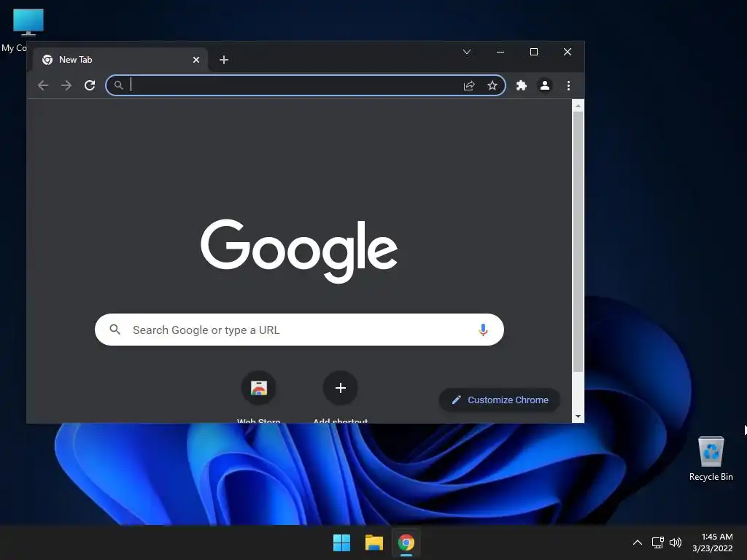Close the New Tab tab
This screenshot has height=560, width=747.
tap(196, 60)
